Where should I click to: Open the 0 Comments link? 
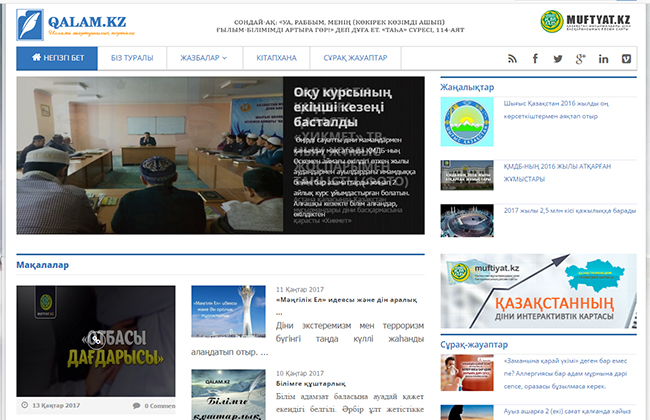[x=160, y=405]
